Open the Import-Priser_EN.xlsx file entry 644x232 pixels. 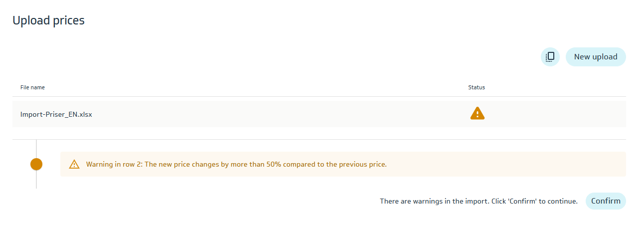click(x=56, y=114)
